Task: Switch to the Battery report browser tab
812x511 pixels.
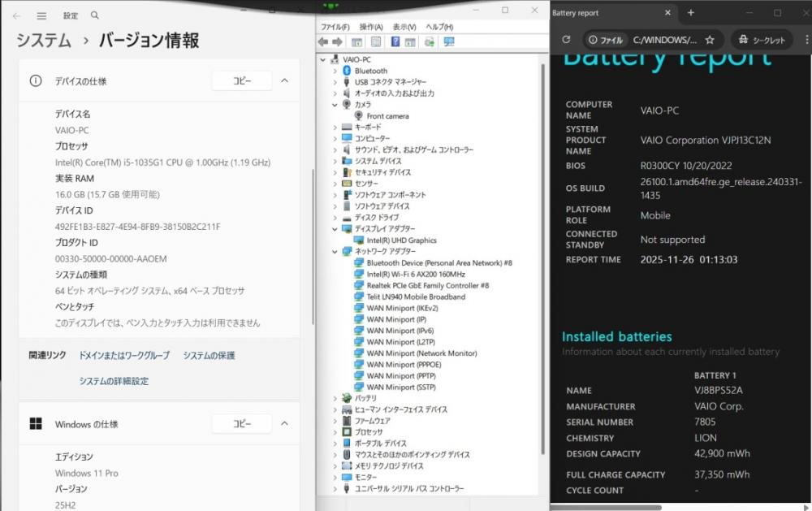Action: (611, 13)
